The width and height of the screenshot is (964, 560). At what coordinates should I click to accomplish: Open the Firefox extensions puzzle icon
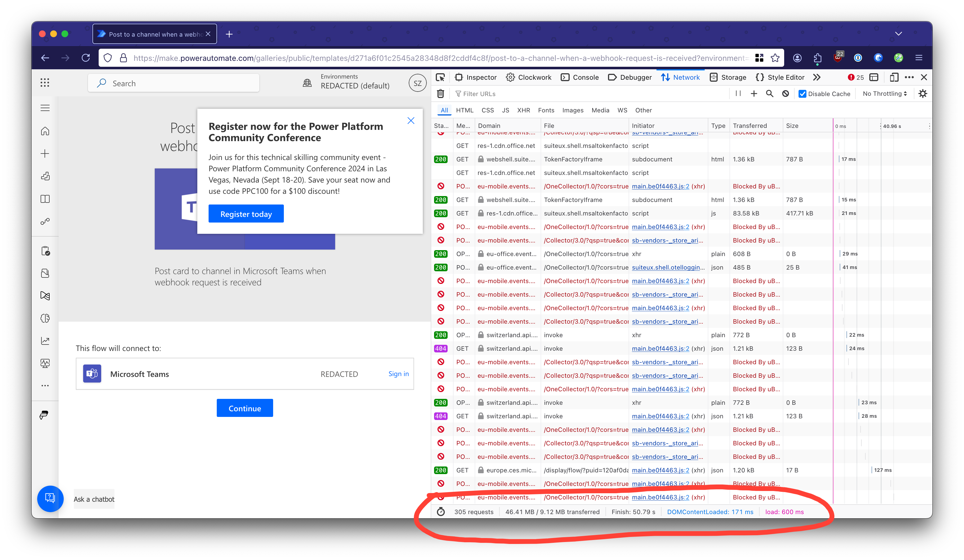point(817,58)
